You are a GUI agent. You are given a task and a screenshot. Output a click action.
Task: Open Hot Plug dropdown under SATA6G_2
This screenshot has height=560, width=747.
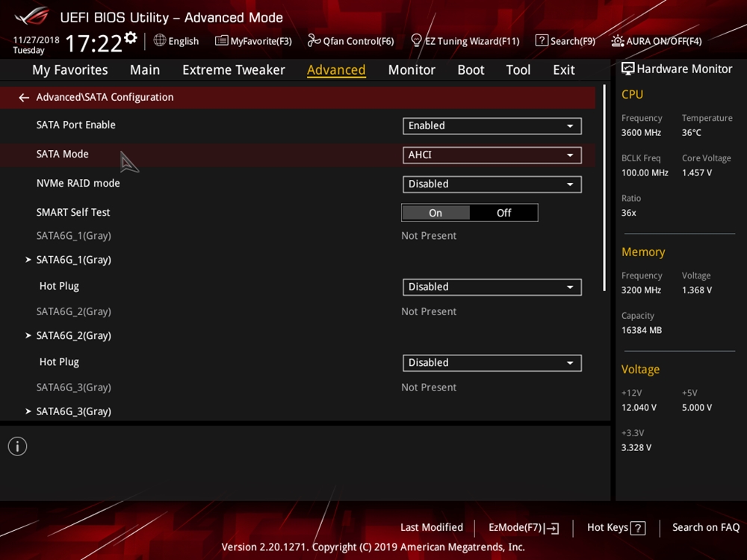[492, 363]
